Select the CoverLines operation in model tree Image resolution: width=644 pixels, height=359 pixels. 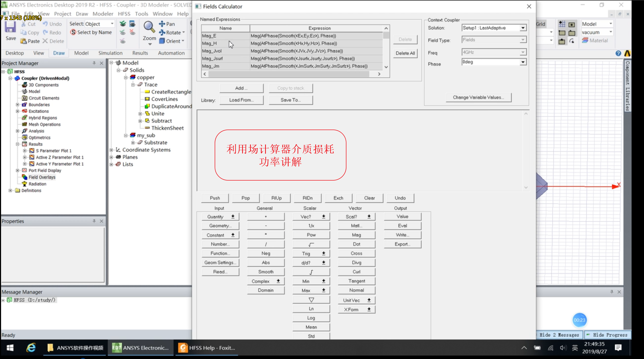pyautogui.click(x=164, y=99)
